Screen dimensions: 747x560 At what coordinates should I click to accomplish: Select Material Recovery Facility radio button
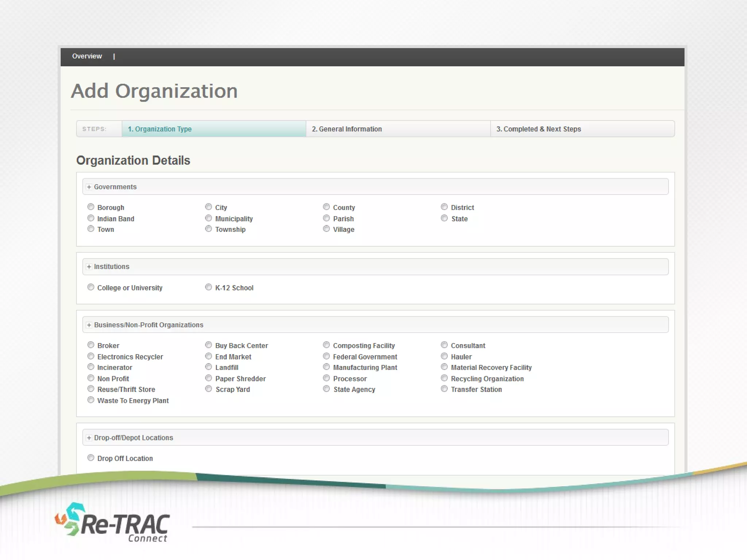click(444, 367)
